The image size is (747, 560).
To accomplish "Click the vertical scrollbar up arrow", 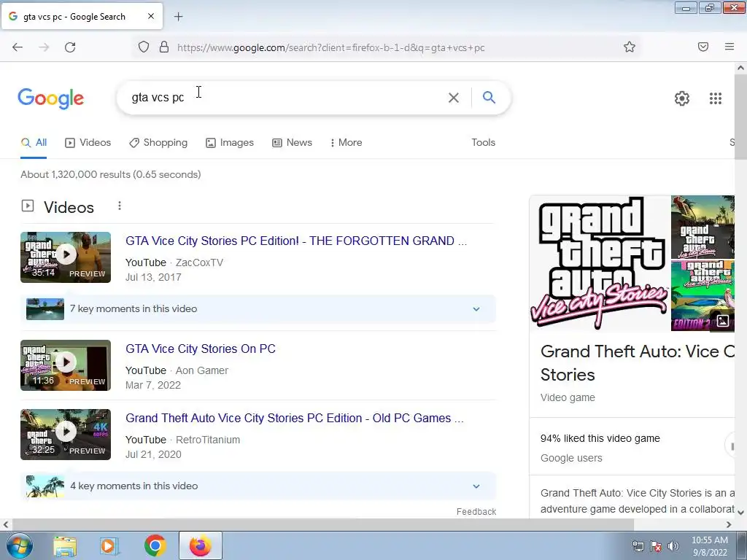I will tap(741, 68).
